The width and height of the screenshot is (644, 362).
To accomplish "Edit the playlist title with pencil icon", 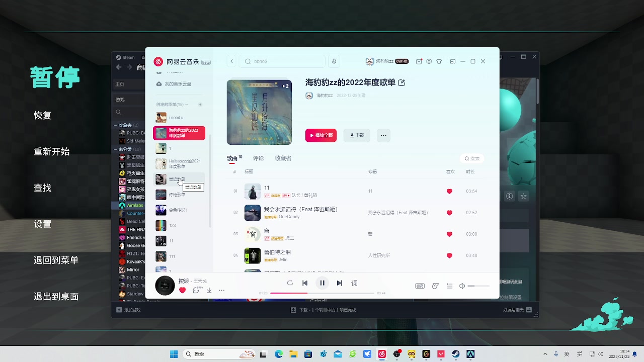I will [401, 82].
